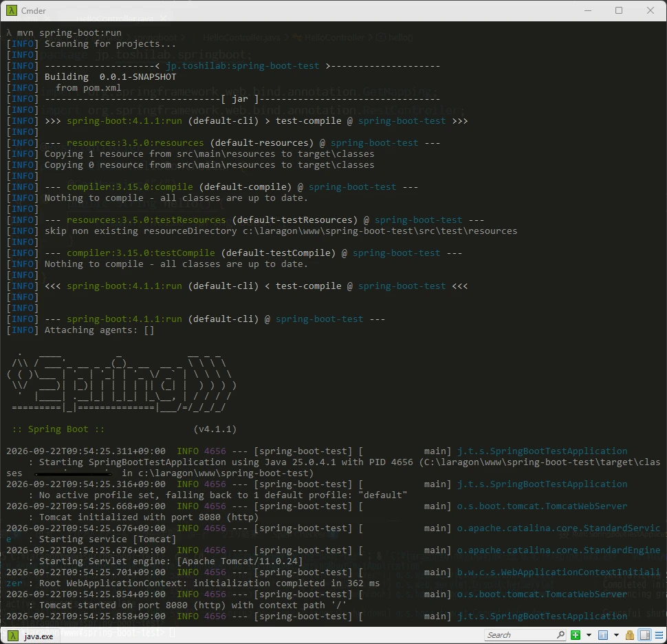The width and height of the screenshot is (667, 644).
Task: Create new console with green plus icon
Action: pyautogui.click(x=576, y=635)
